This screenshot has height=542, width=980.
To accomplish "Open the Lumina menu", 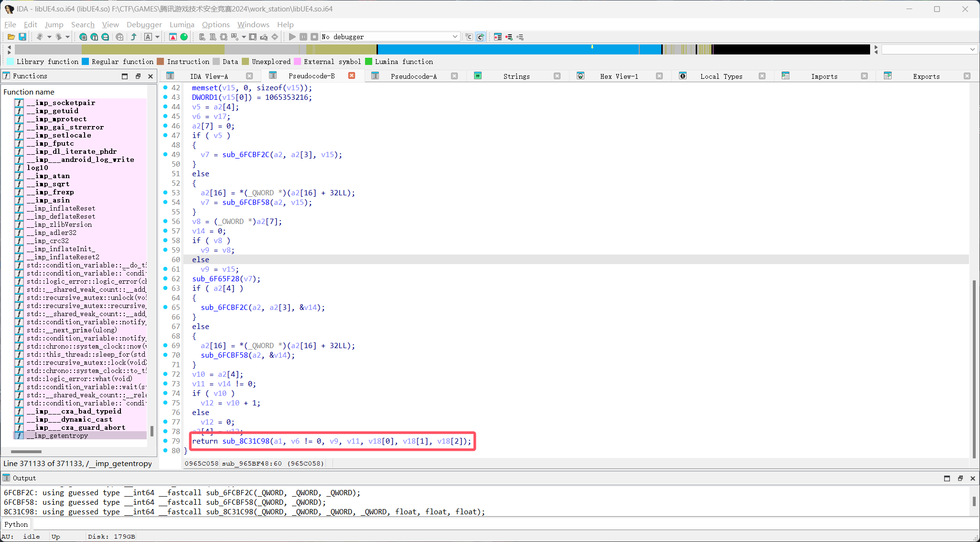I will click(182, 24).
